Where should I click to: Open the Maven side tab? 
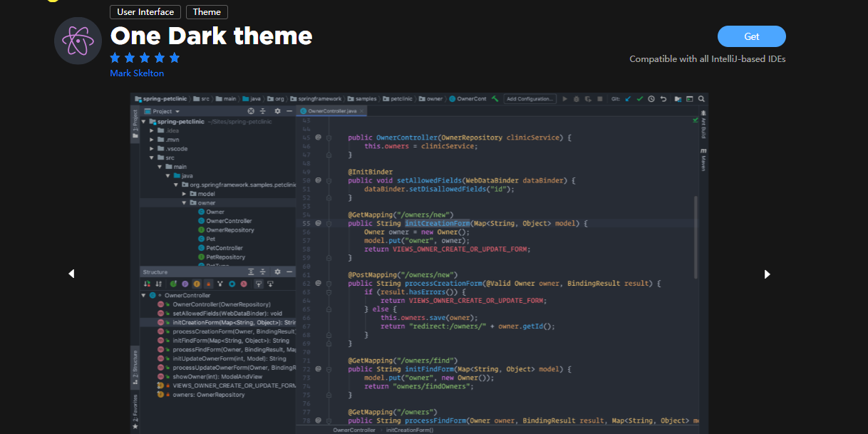click(x=703, y=160)
